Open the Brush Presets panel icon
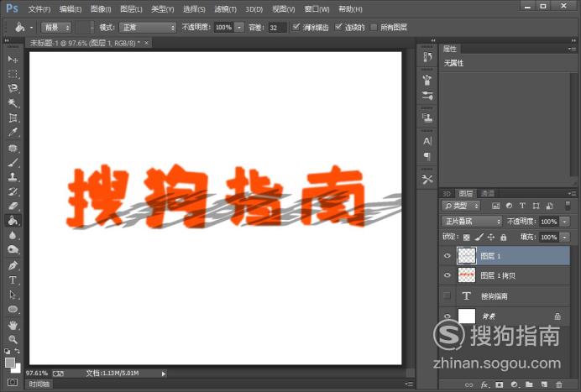Image resolution: width=581 pixels, height=392 pixels. coord(427,80)
